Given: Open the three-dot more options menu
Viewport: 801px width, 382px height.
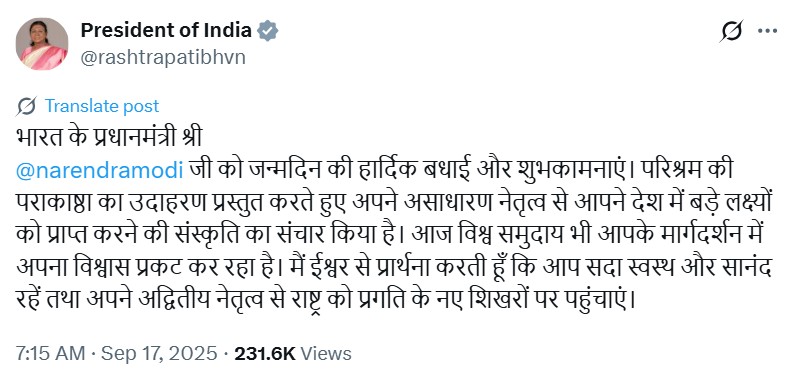Looking at the screenshot, I should pyautogui.click(x=767, y=31).
